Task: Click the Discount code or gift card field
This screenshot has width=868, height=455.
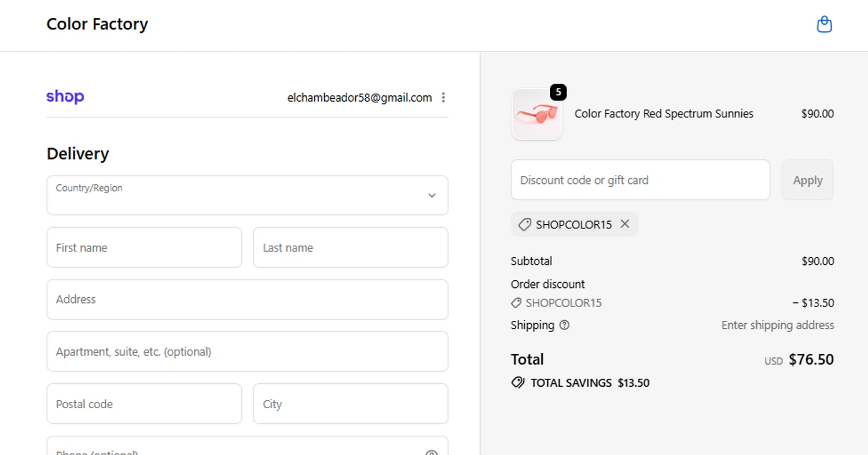Action: (640, 180)
